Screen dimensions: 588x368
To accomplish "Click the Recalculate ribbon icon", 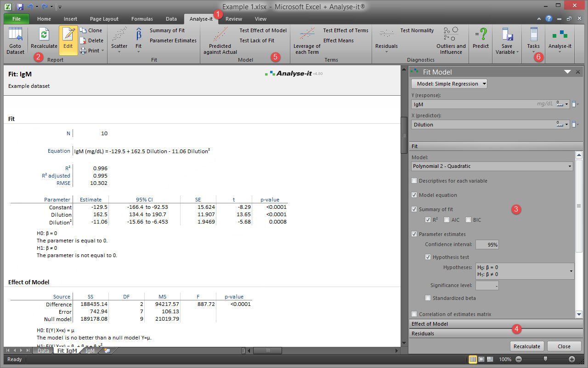I will coord(44,34).
